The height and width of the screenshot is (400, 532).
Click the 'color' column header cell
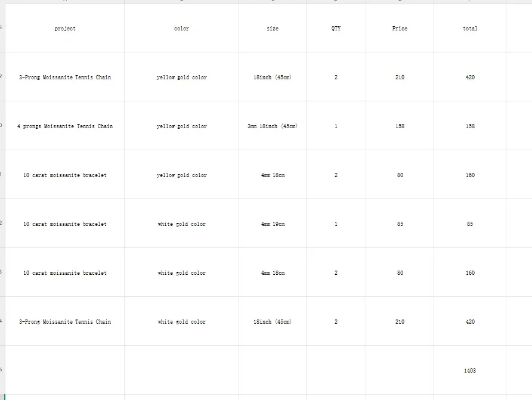click(x=181, y=29)
